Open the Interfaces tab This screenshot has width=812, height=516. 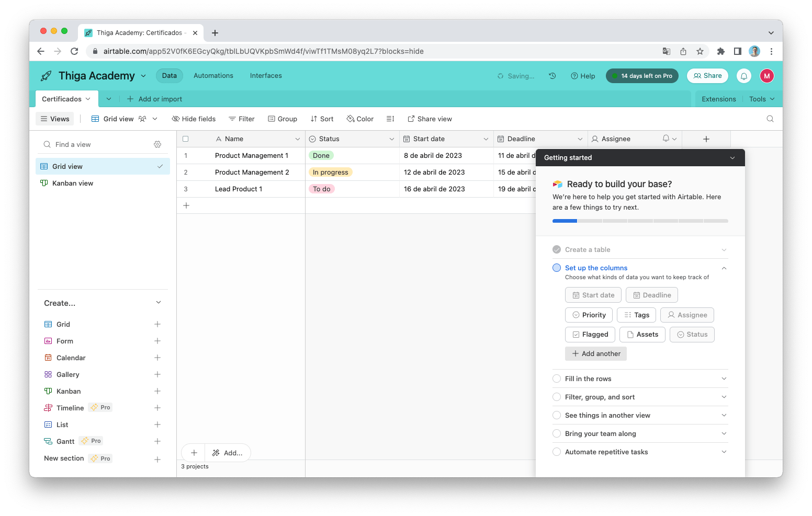click(x=266, y=75)
